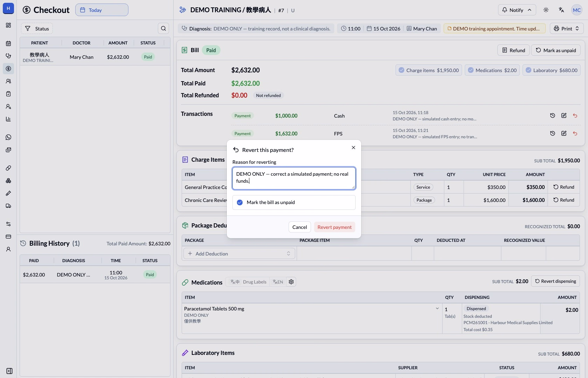The height and width of the screenshot is (378, 588).
Task: Switch drug labels to EN
Action: [x=278, y=282]
